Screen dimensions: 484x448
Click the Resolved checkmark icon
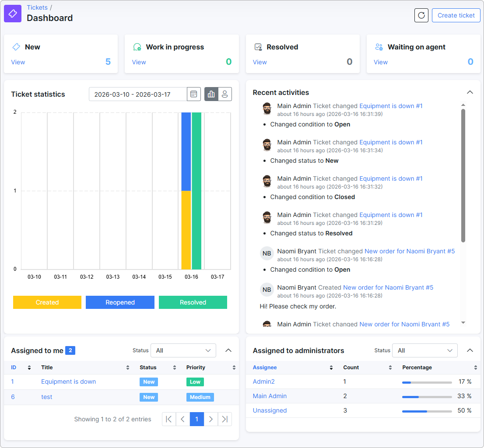pyautogui.click(x=258, y=47)
